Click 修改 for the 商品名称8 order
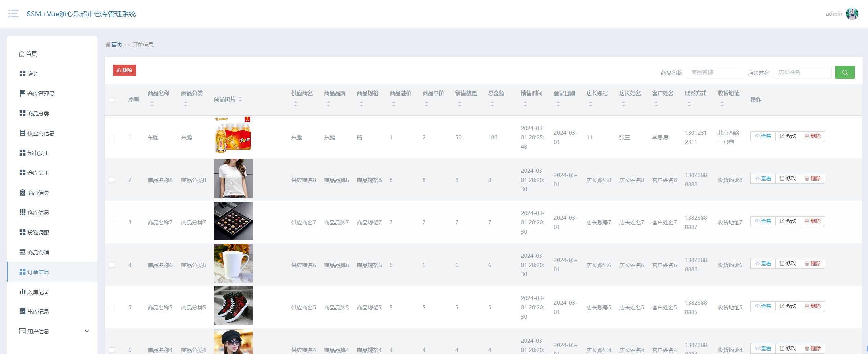Image resolution: width=868 pixels, height=354 pixels. click(x=788, y=179)
